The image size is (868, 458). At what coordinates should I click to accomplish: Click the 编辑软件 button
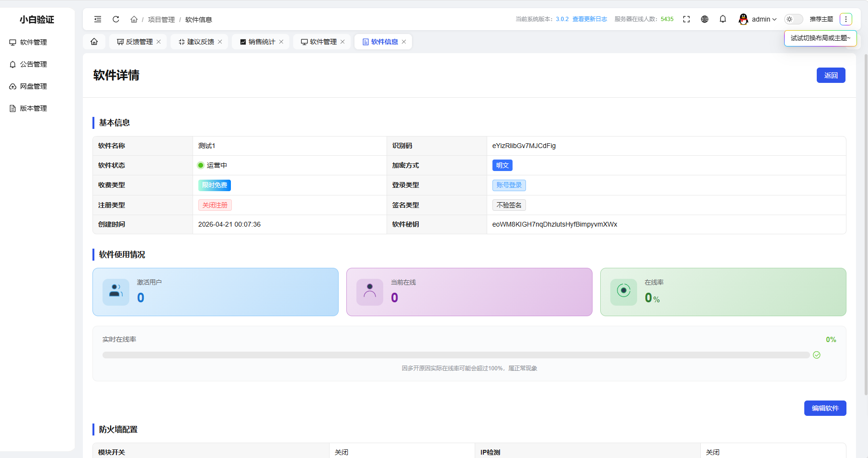[825, 408]
